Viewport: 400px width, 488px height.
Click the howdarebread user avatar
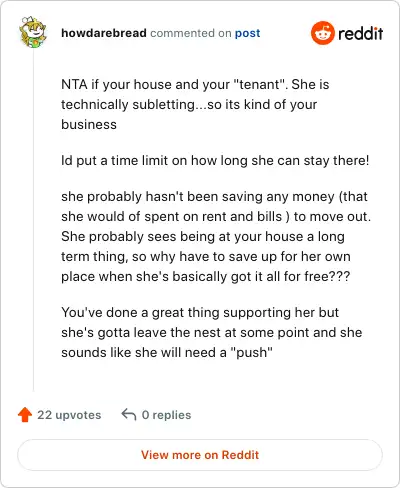32,32
